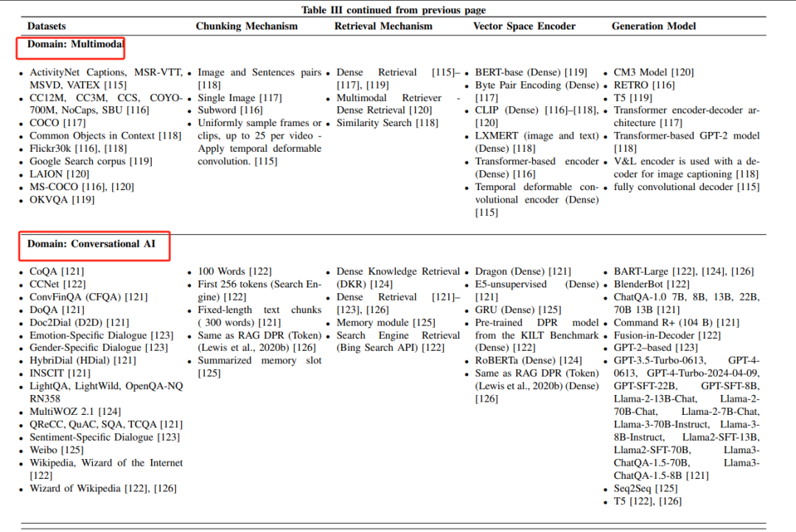
Task: Select the 'Domain: Conversational AI' section heading
Action: [x=91, y=244]
